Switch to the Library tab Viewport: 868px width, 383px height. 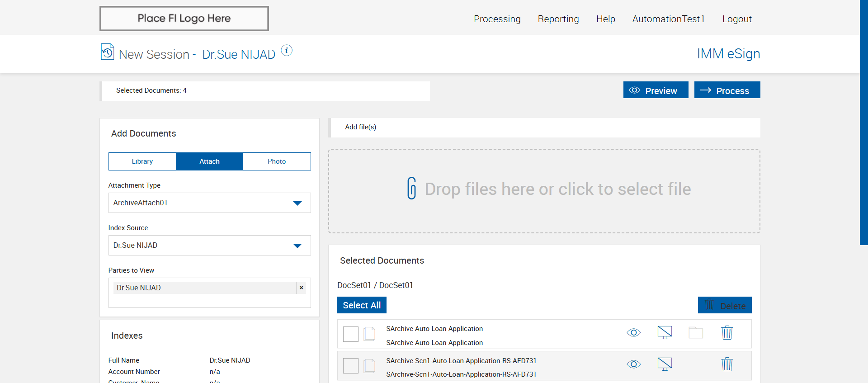click(142, 161)
